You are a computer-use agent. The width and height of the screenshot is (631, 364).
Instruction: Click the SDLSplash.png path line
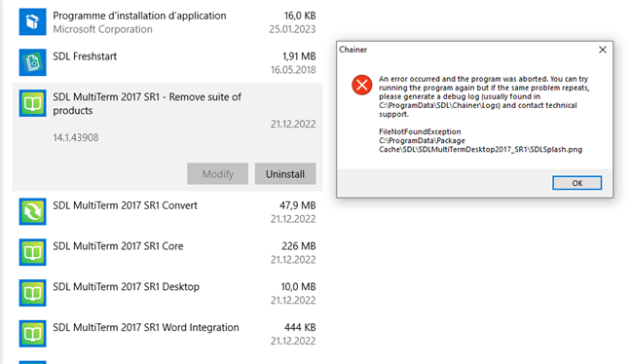click(x=480, y=149)
